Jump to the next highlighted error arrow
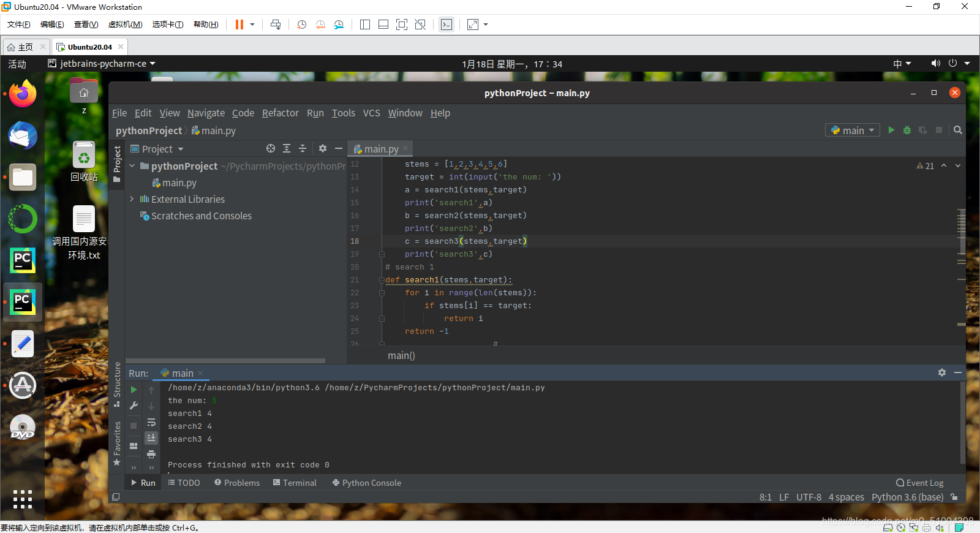Screen dimensions: 980x533 pos(958,165)
